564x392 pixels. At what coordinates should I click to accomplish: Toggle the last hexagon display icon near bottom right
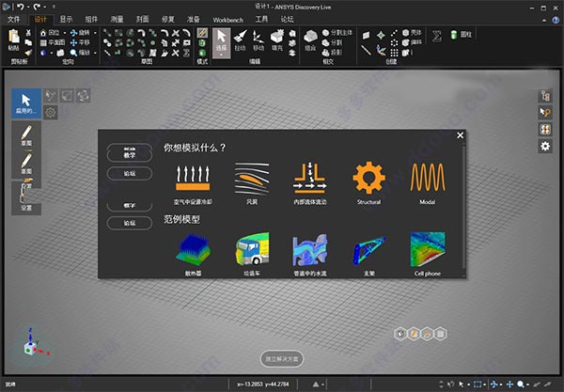point(441,334)
